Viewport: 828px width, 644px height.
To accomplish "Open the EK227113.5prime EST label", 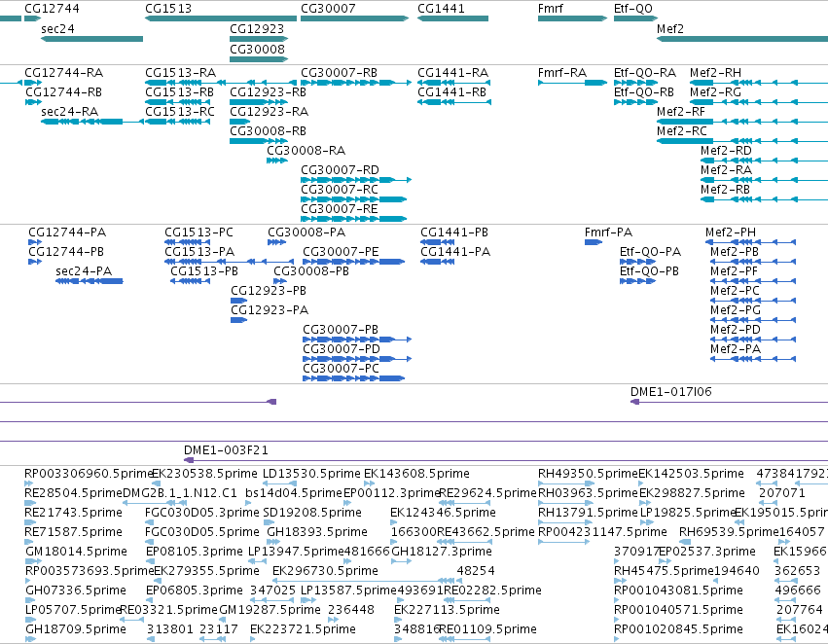I will 447,610.
